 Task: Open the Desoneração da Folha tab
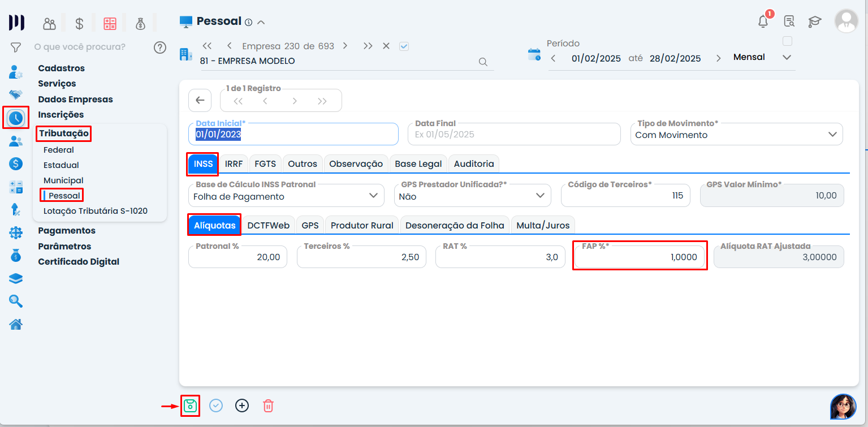[455, 225]
